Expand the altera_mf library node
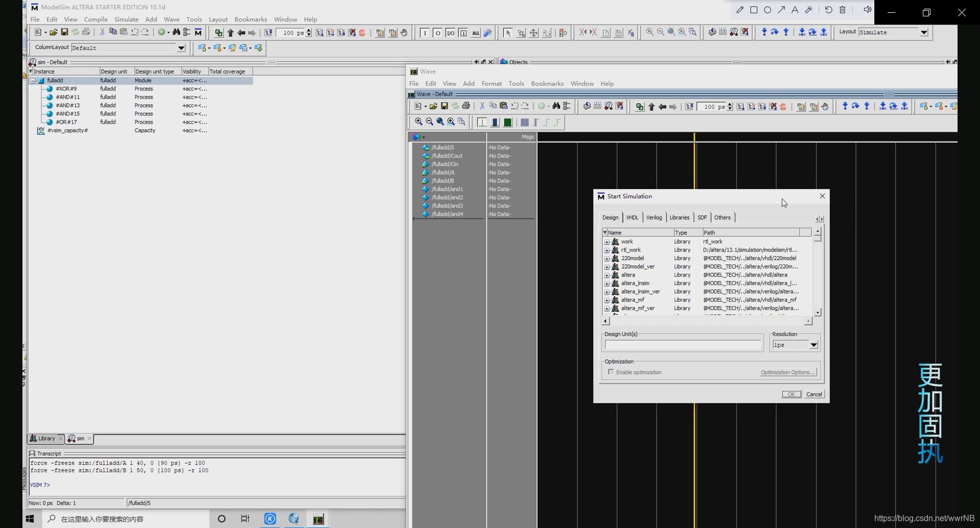This screenshot has height=528, width=980. pos(607,300)
